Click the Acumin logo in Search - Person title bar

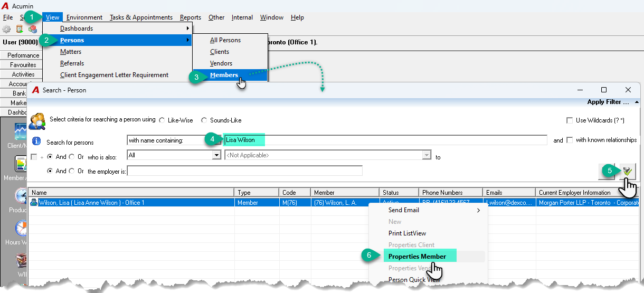36,90
